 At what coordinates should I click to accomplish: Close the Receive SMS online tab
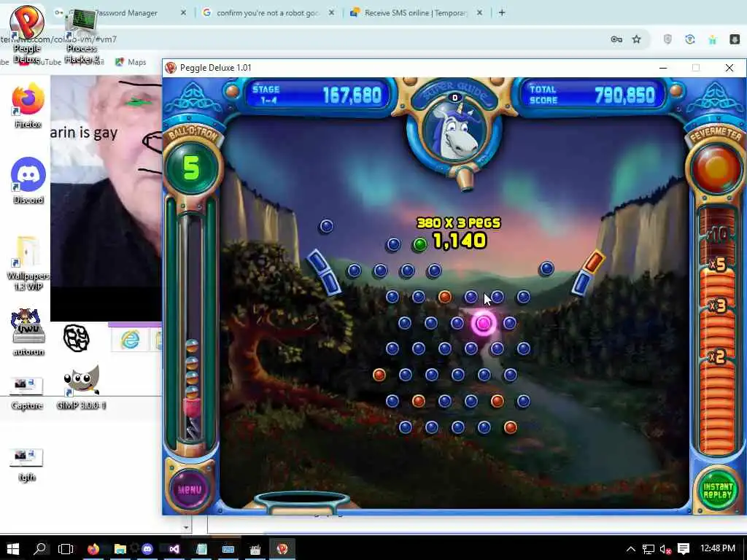480,13
